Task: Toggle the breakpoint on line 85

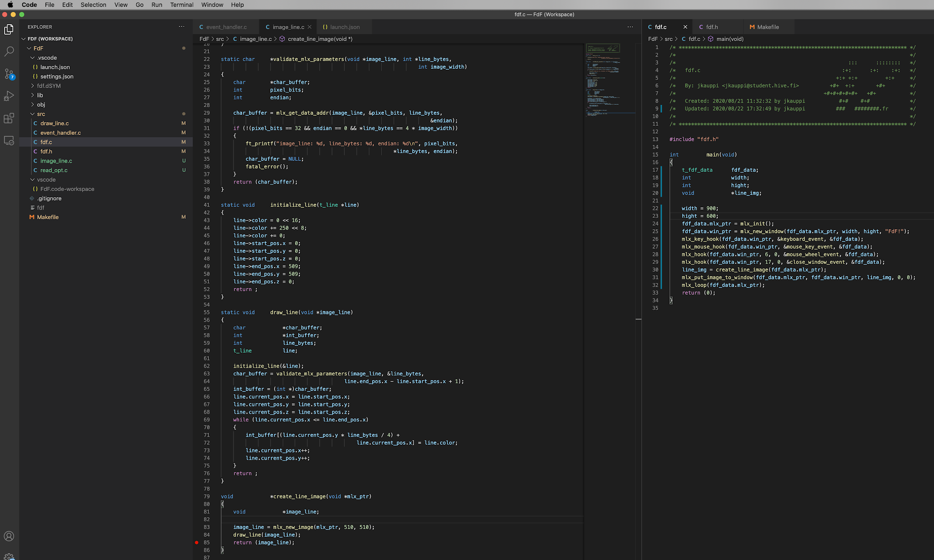Action: point(197,543)
